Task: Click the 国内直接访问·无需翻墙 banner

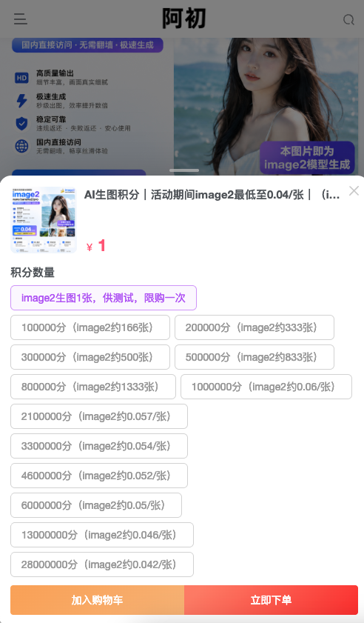Action: click(x=87, y=45)
